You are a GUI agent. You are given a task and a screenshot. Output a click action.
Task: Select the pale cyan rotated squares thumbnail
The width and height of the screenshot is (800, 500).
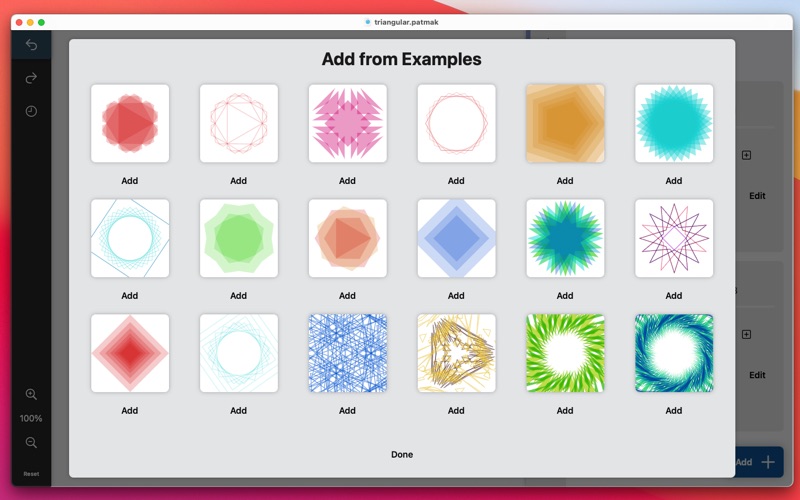tap(239, 353)
